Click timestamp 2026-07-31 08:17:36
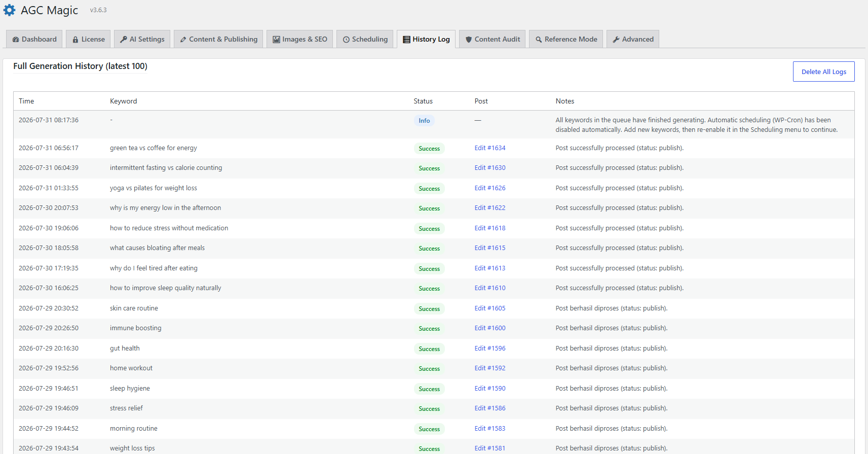The height and width of the screenshot is (454, 868). coord(49,120)
